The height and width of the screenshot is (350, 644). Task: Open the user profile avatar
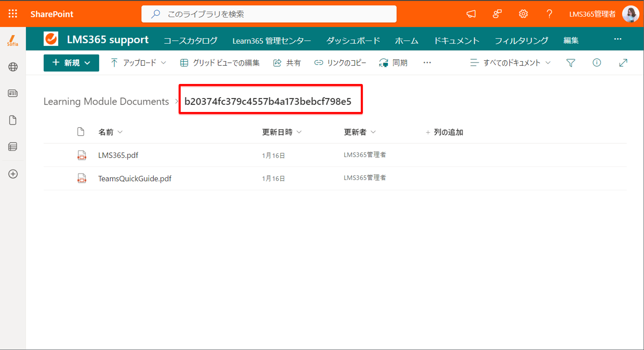tap(631, 14)
